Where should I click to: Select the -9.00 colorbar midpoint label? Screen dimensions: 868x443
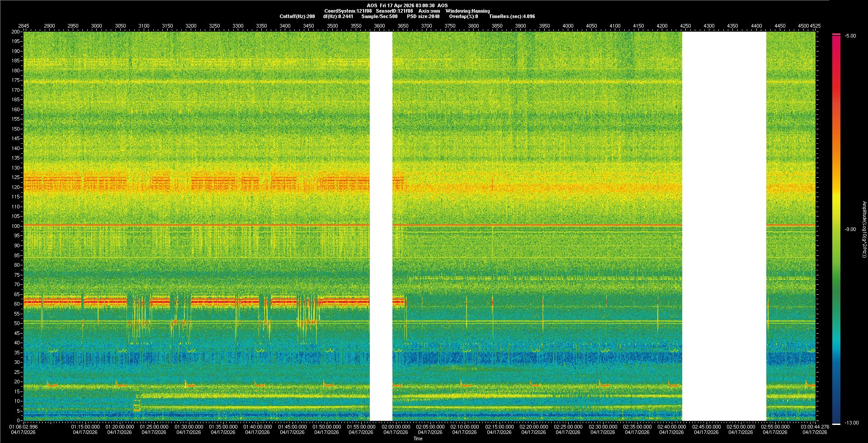(850, 229)
